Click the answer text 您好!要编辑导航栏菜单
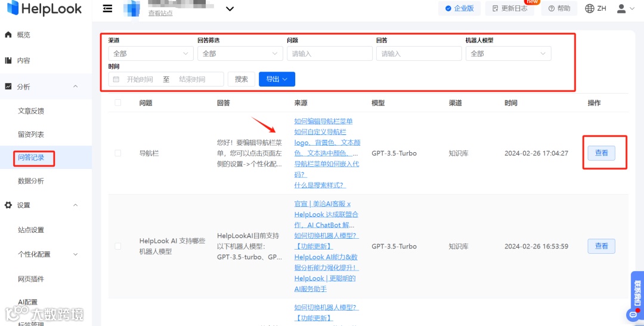The height and width of the screenshot is (326, 644). 250,153
